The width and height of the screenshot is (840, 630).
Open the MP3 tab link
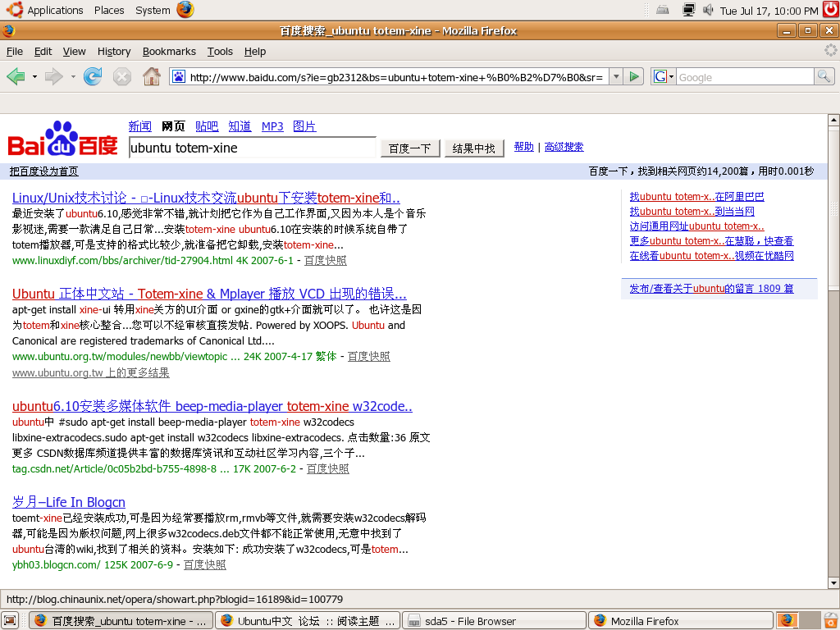click(x=272, y=126)
